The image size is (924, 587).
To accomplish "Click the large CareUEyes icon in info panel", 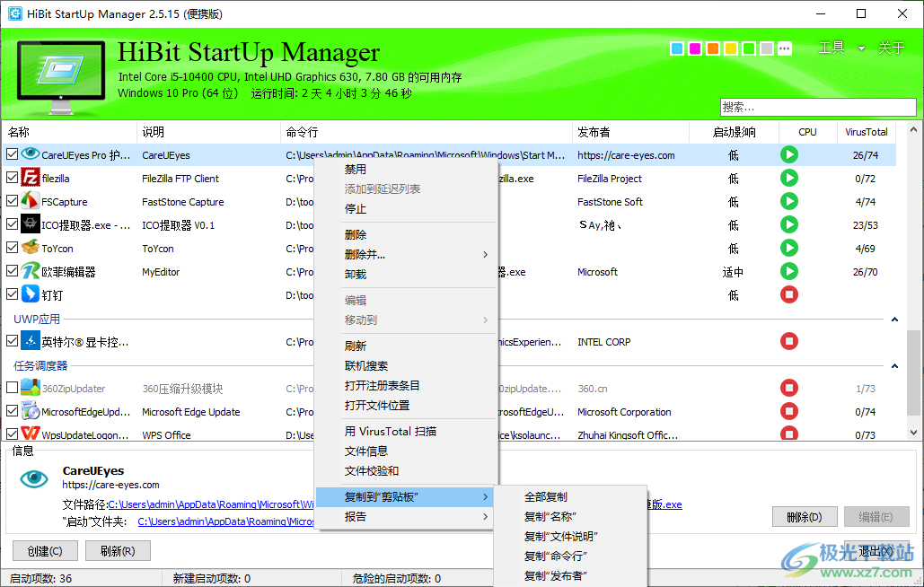I will 34,478.
